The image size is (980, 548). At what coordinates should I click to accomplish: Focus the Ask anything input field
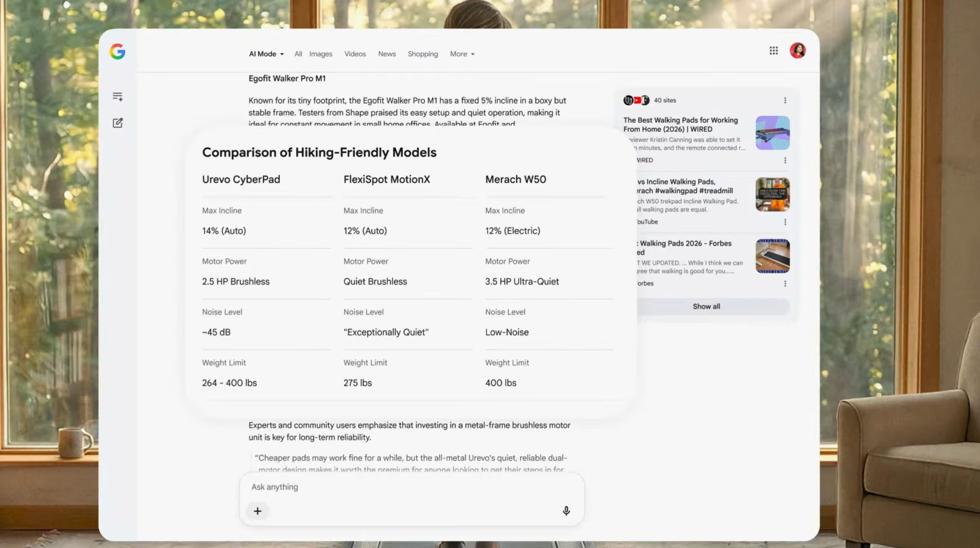[412, 487]
